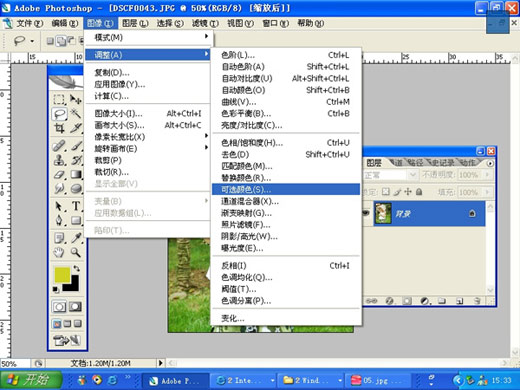The height and width of the screenshot is (390, 520).
Task: Open the 图层(L) menu in menu bar
Action: [135, 23]
